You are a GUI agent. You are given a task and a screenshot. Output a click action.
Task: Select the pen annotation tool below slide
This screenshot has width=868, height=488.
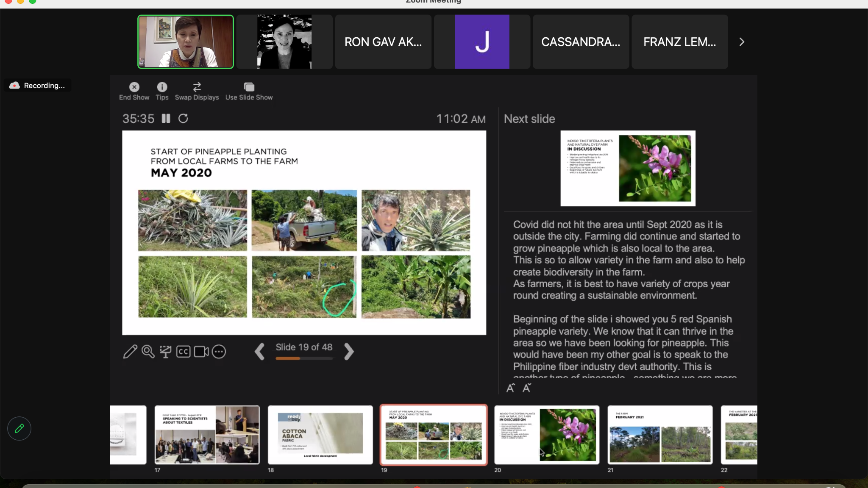tap(130, 352)
